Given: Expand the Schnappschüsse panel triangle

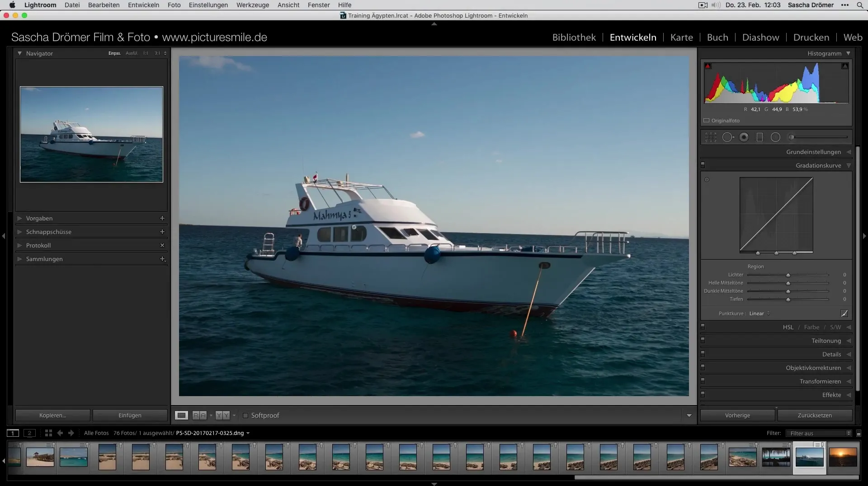Looking at the screenshot, I should [x=19, y=232].
